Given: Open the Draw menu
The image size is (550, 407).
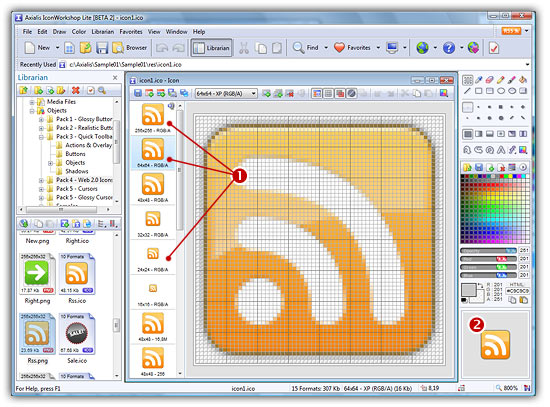Looking at the screenshot, I should (59, 32).
